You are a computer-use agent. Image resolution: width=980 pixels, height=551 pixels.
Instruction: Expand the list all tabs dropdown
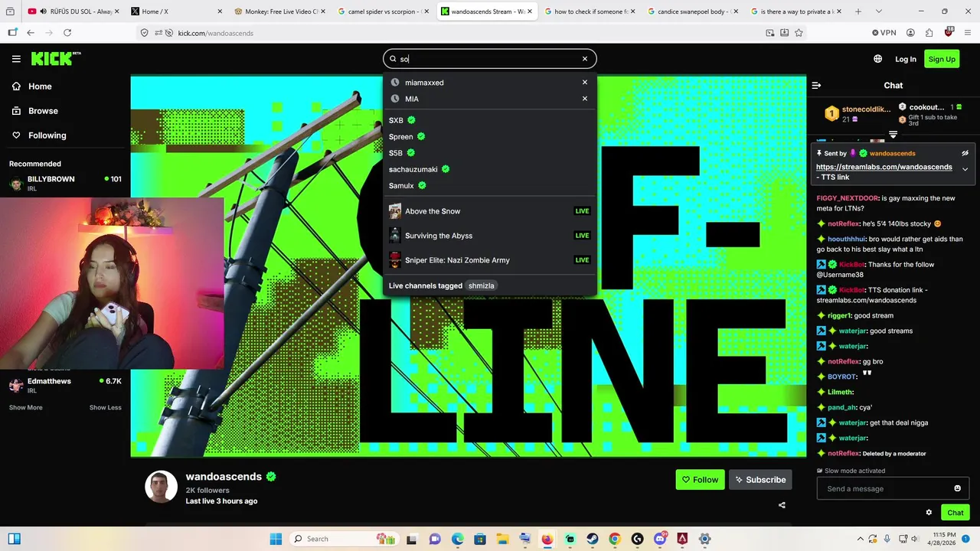coord(878,11)
